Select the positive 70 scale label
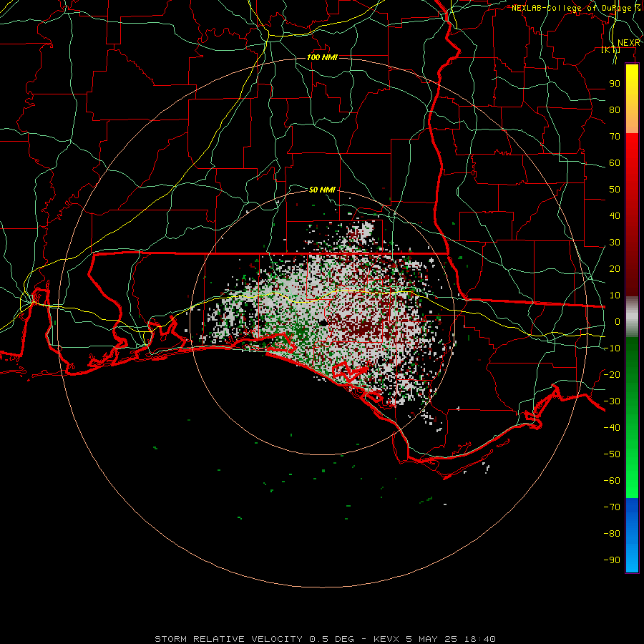 pyautogui.click(x=615, y=137)
